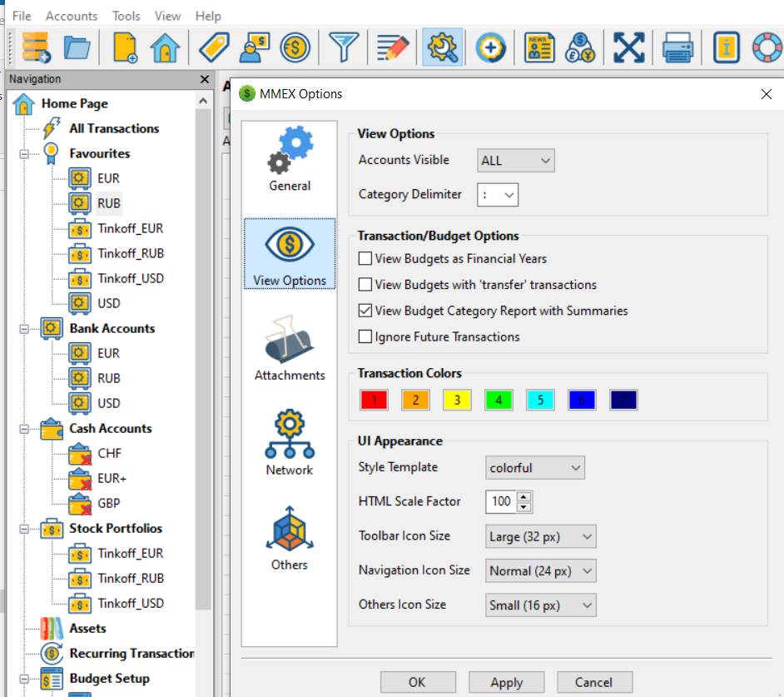Open the Tools menu
This screenshot has height=697, width=784.
coord(126,16)
